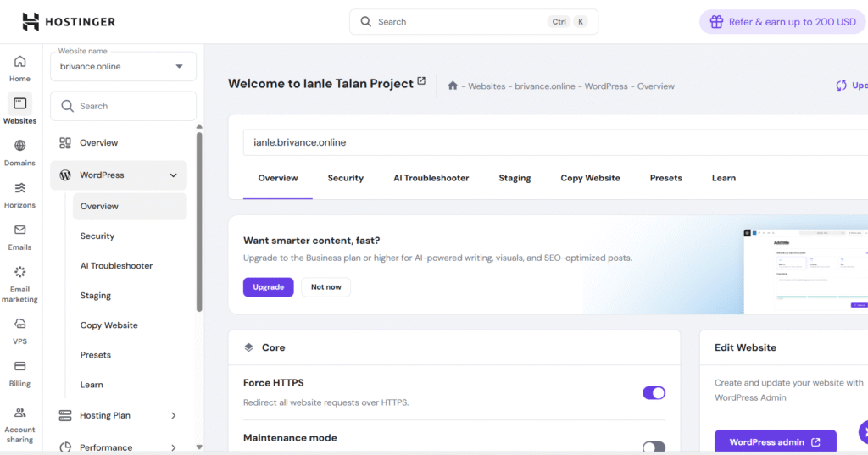This screenshot has width=868, height=455.
Task: Click the VPS cloud icon
Action: pos(19,325)
